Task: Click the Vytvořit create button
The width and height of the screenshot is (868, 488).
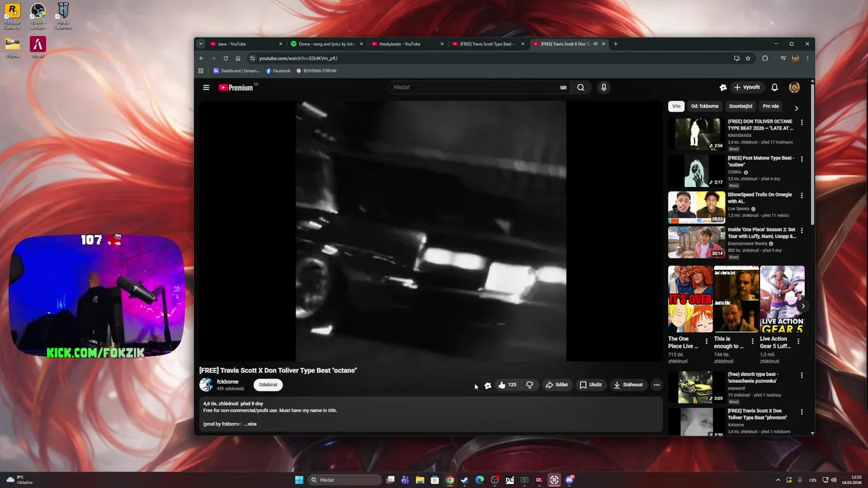Action: click(x=747, y=87)
